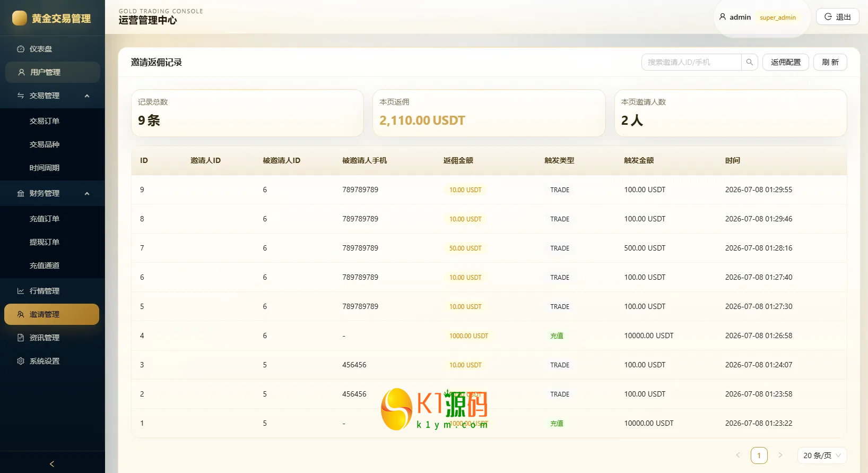Click the 邀请返佣记录 page title
This screenshot has height=473, width=868.
[x=157, y=62]
